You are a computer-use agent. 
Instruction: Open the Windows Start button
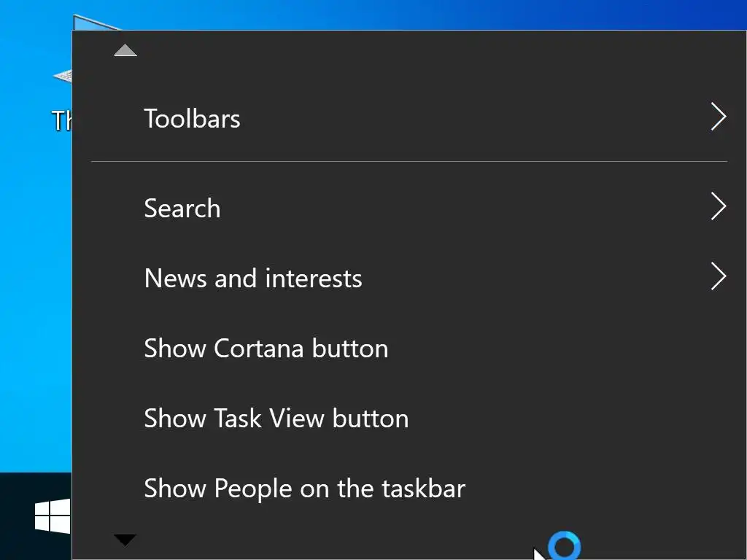click(x=53, y=516)
